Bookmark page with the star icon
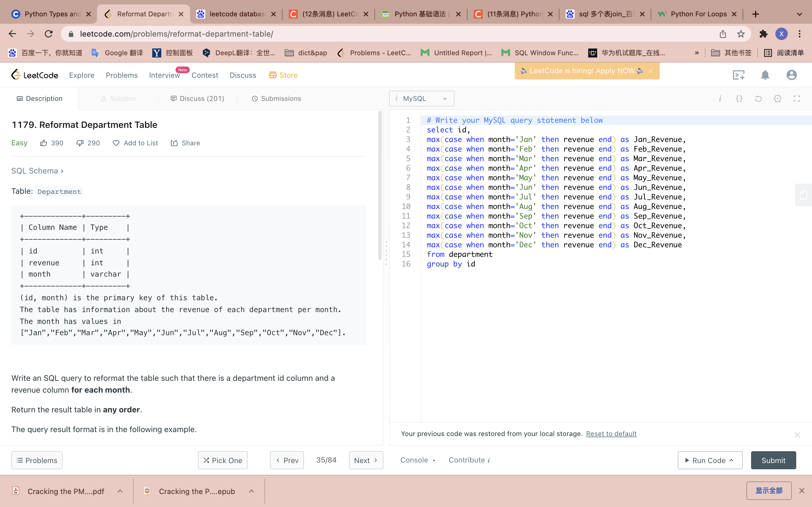 point(741,34)
